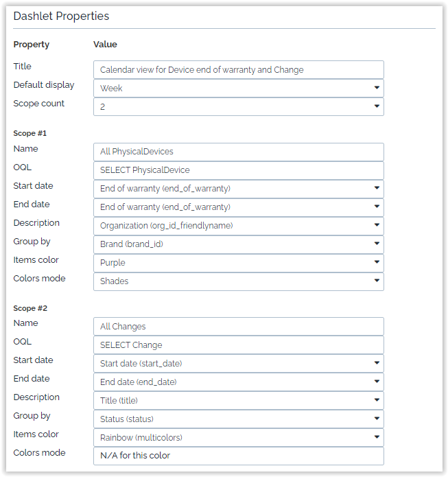Open the Default display dropdown showing Week

pos(238,89)
